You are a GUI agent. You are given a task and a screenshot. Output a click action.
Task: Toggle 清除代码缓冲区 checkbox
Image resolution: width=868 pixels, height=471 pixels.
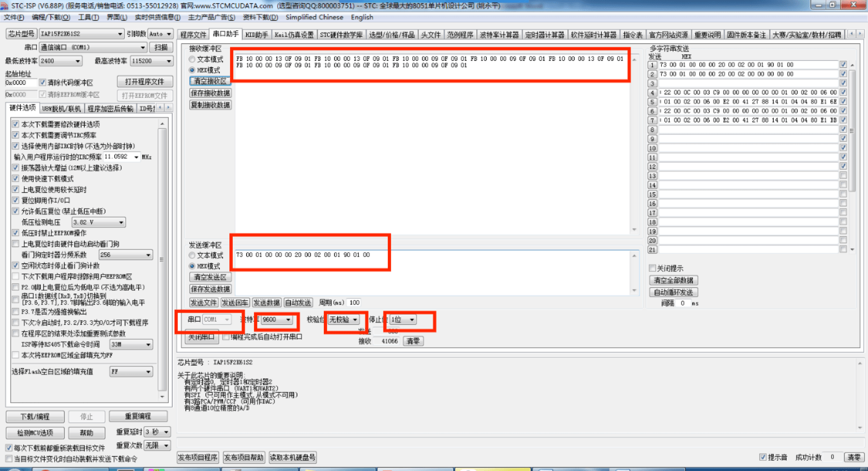[x=42, y=82]
